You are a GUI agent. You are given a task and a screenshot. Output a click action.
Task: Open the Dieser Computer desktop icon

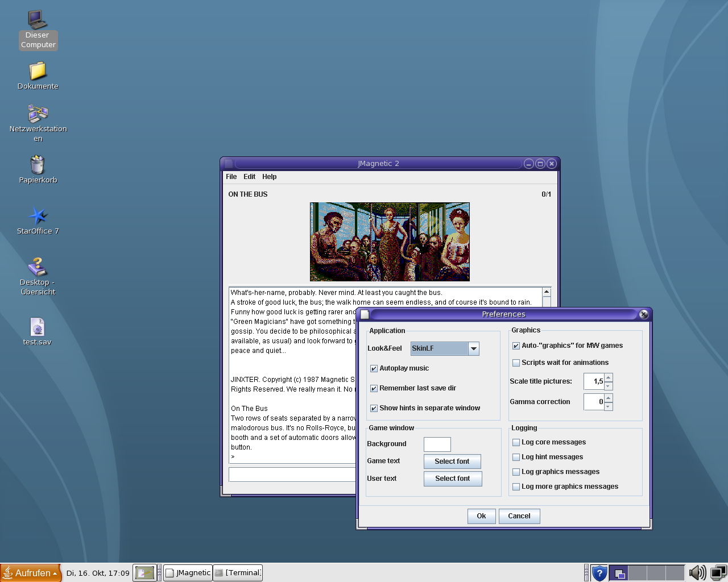coord(38,20)
